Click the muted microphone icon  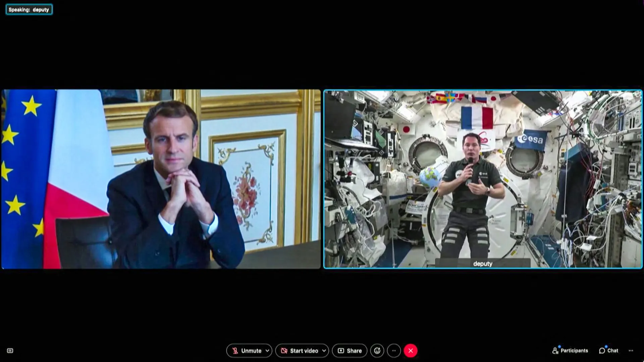tap(235, 351)
